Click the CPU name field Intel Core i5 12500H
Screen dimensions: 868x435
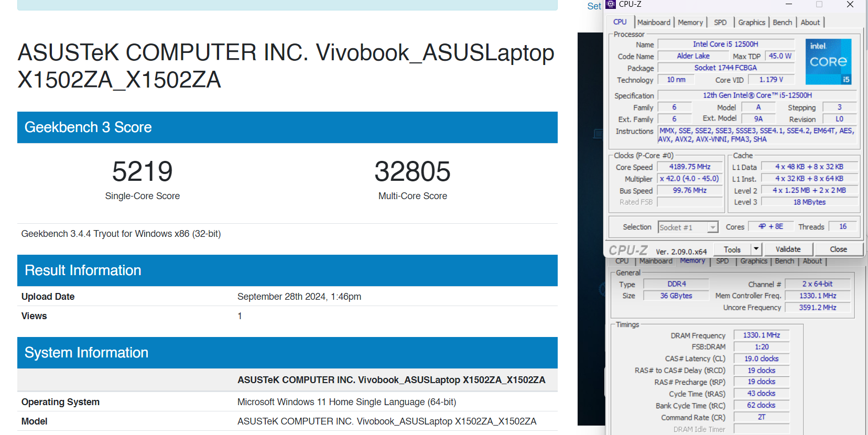click(725, 44)
